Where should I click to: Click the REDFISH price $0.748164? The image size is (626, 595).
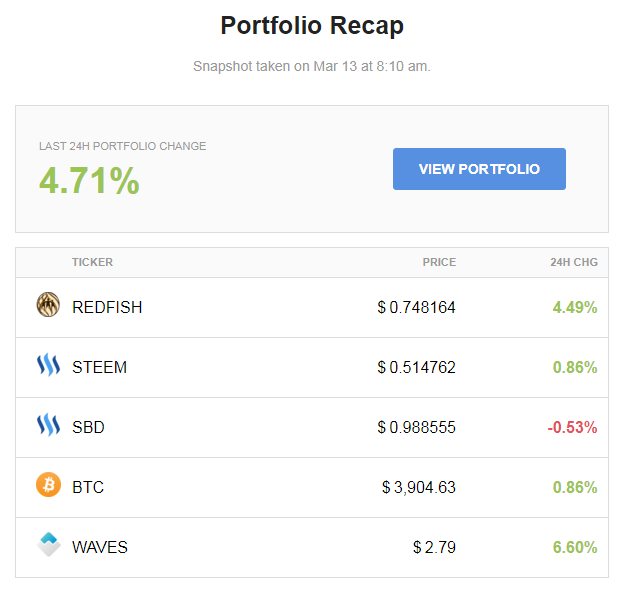click(x=416, y=307)
